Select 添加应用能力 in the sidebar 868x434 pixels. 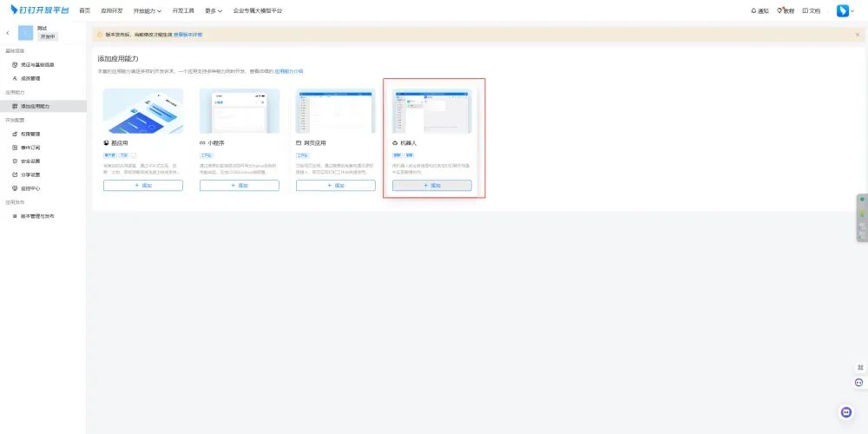coord(43,106)
